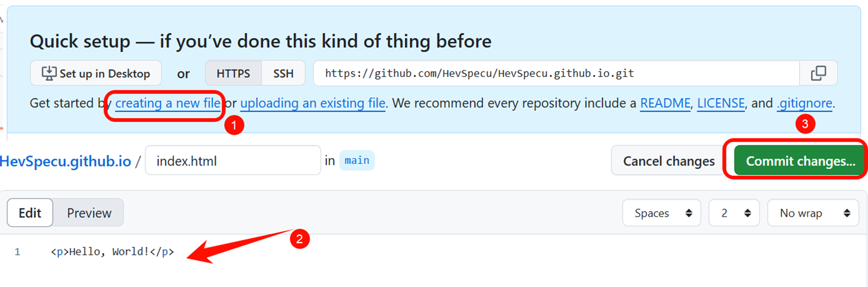Open the .gitignore link
The image size is (868, 287).
pyautogui.click(x=805, y=103)
